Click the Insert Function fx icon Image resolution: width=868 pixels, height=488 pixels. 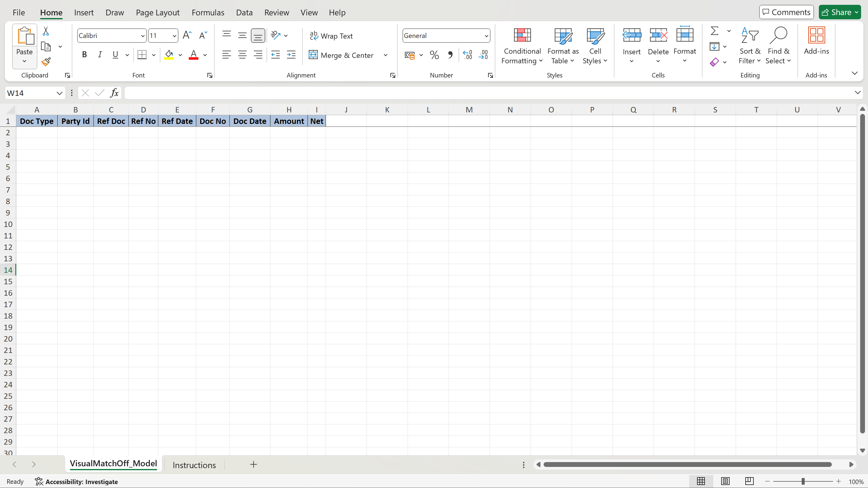[x=114, y=93]
